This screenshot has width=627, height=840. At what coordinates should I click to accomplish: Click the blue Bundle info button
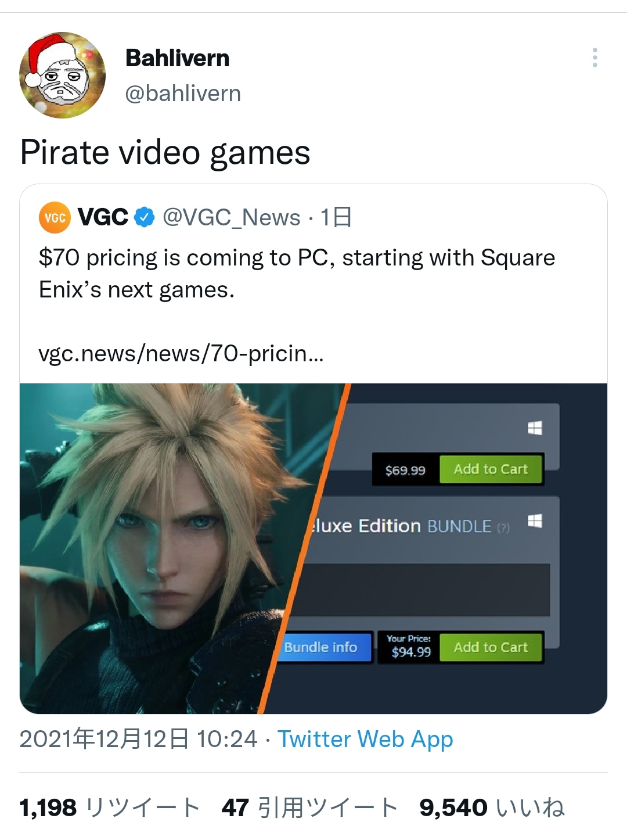(x=324, y=647)
